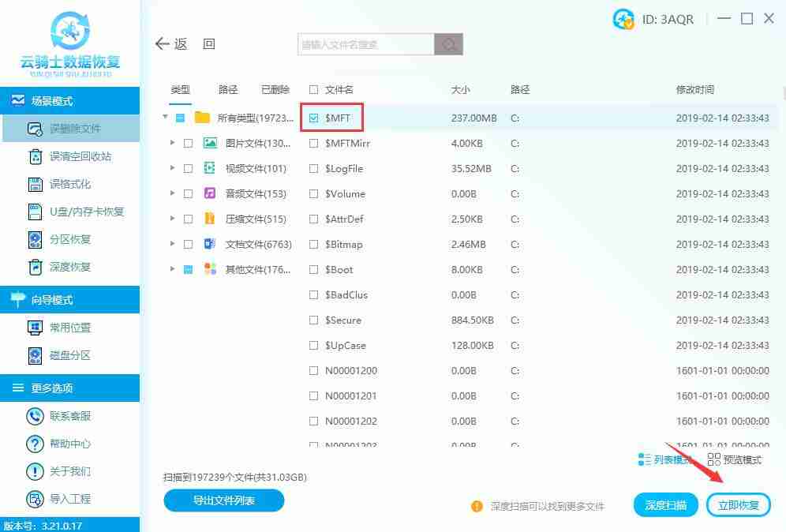Click 导入工程 import icon
Viewport: 786px width, 532px height.
click(x=35, y=499)
